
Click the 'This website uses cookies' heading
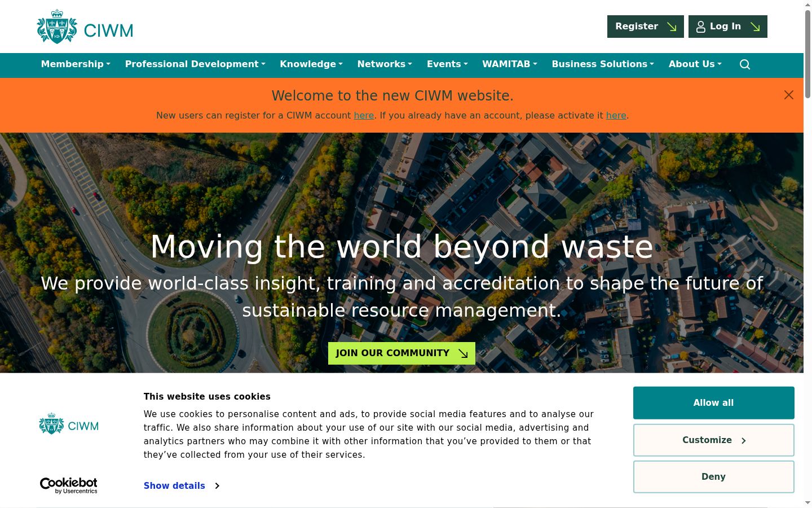(x=207, y=396)
